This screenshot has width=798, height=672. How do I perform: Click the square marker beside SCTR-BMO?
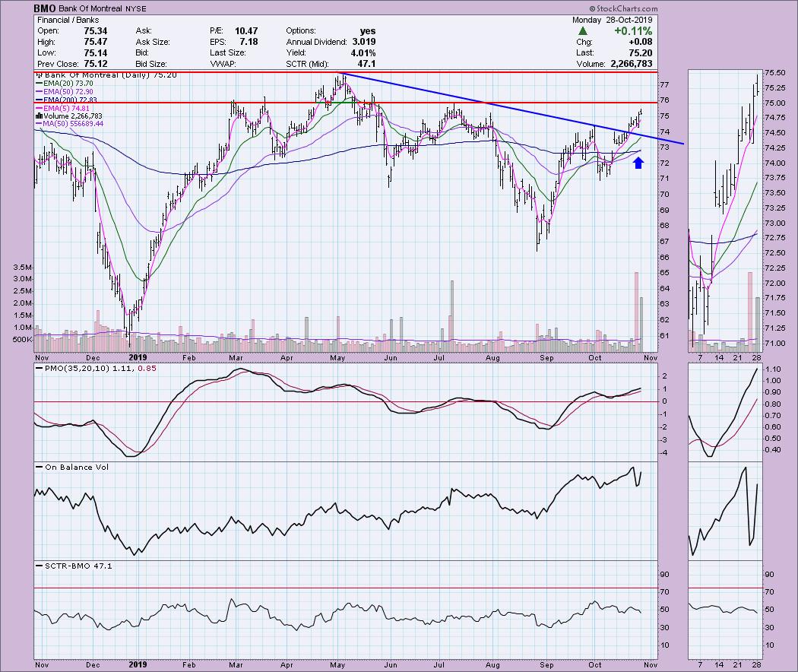pyautogui.click(x=40, y=566)
